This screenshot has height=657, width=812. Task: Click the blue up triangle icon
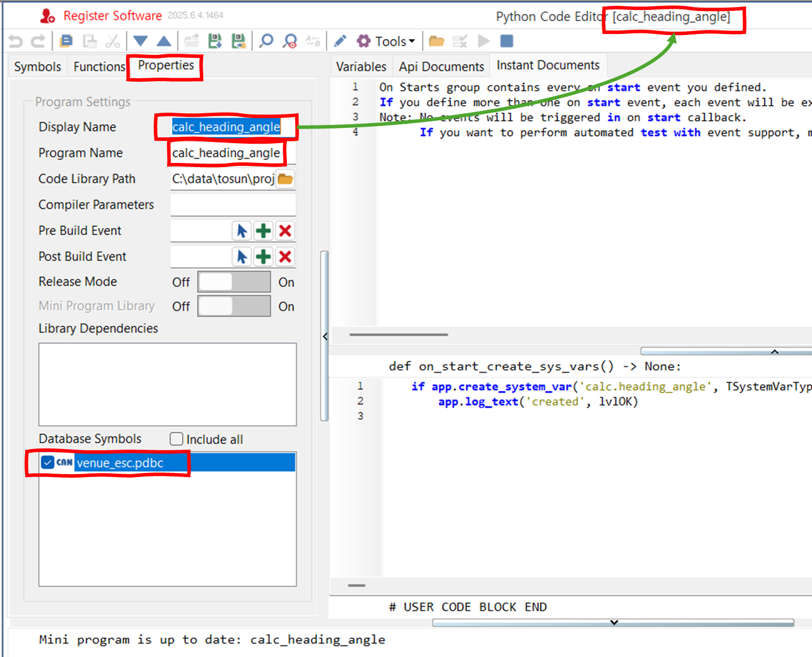[x=164, y=41]
